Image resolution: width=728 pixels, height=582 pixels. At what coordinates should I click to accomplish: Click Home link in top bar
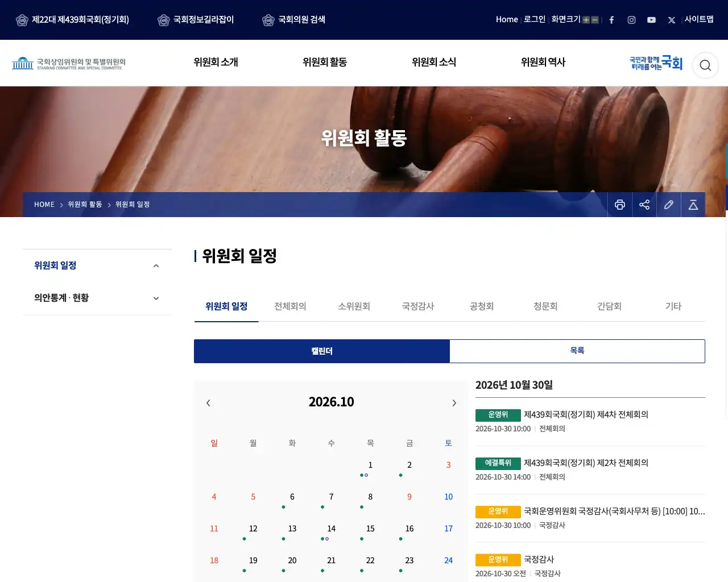pos(507,19)
